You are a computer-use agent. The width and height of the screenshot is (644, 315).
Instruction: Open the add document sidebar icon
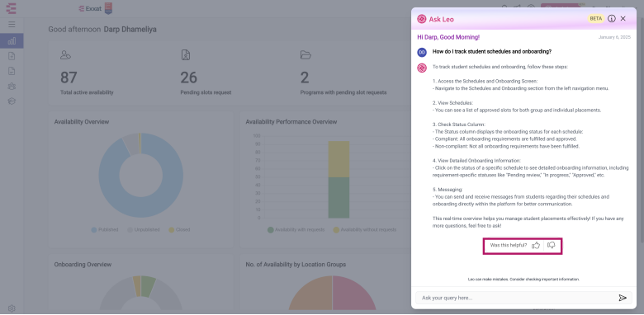12,56
